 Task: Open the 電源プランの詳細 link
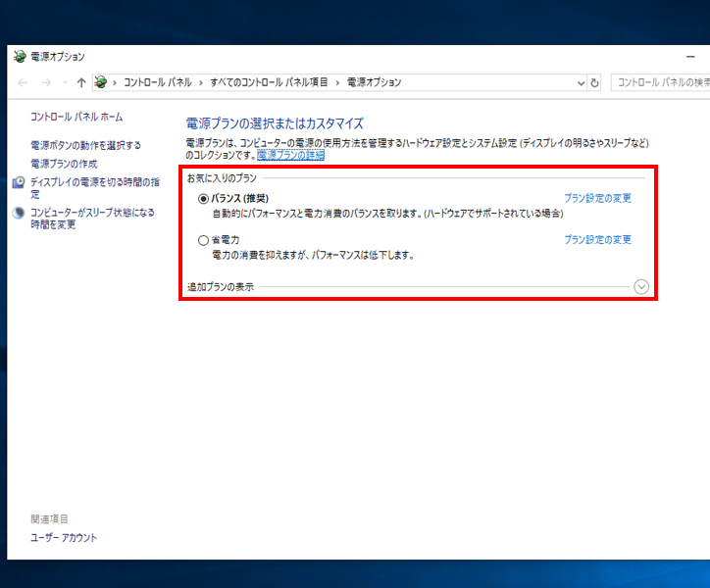290,155
